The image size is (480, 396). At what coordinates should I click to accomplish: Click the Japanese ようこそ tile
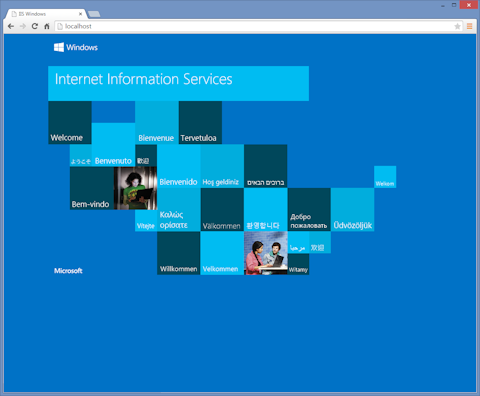(81, 155)
